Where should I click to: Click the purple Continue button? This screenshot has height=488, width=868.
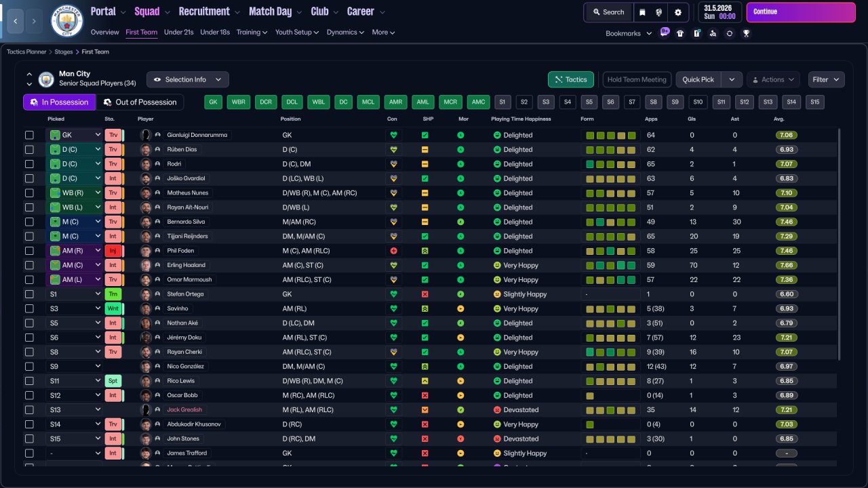pos(801,12)
